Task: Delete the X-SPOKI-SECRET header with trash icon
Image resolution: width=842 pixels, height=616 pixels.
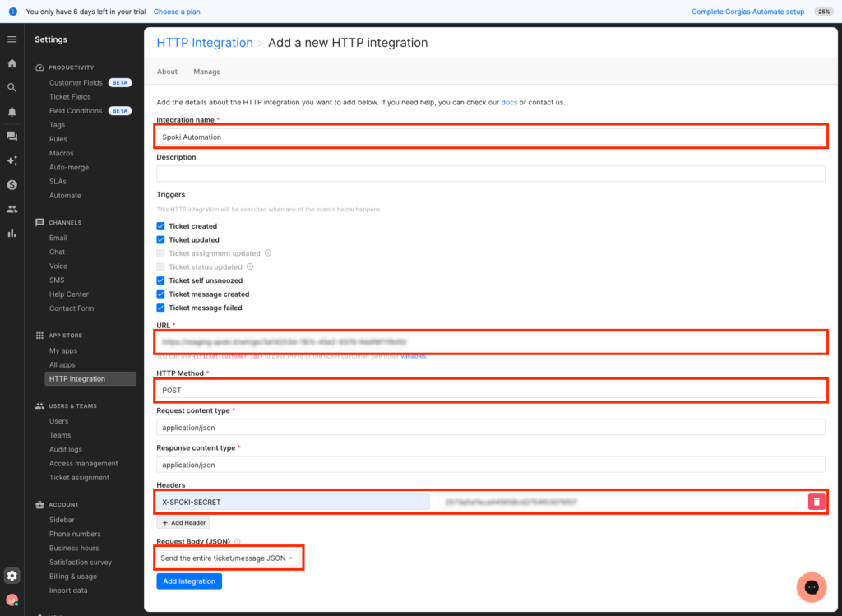Action: point(816,501)
